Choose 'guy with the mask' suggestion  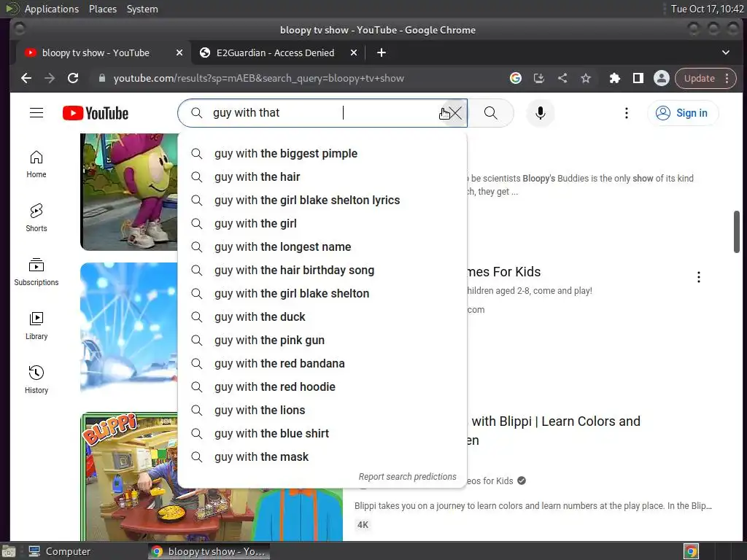pyautogui.click(x=322, y=456)
